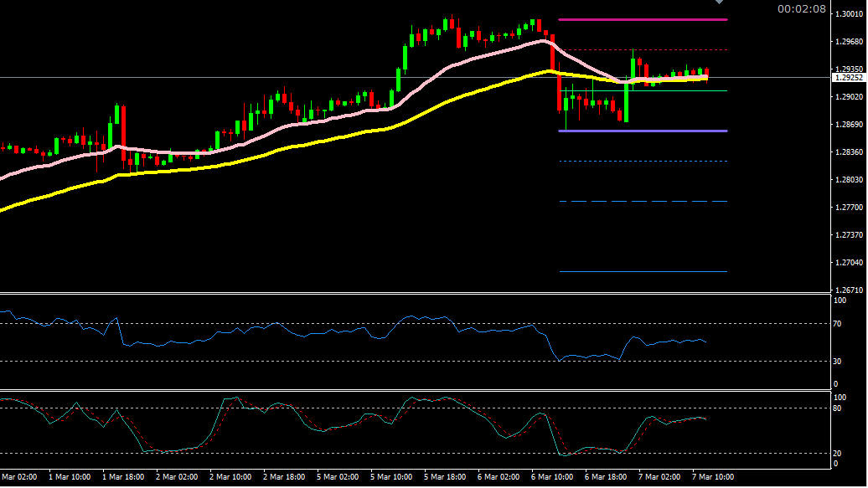Click the 6 Mar 10:00 time label

pos(552,477)
